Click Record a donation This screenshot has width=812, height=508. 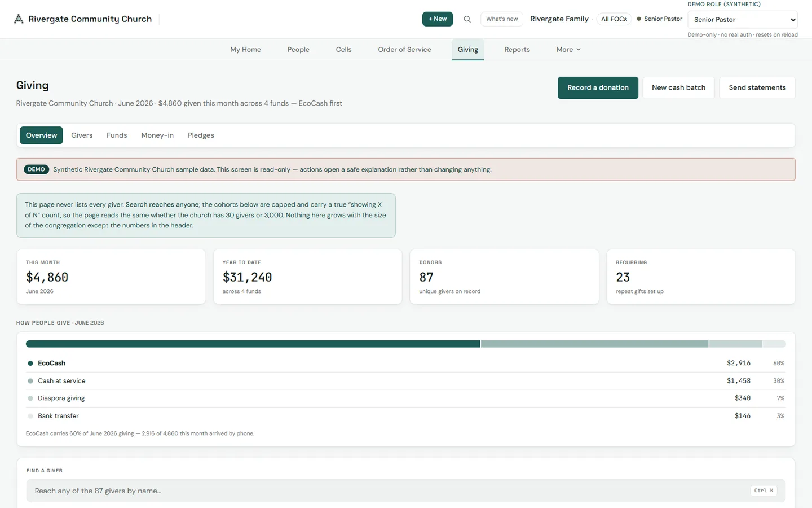pos(598,88)
